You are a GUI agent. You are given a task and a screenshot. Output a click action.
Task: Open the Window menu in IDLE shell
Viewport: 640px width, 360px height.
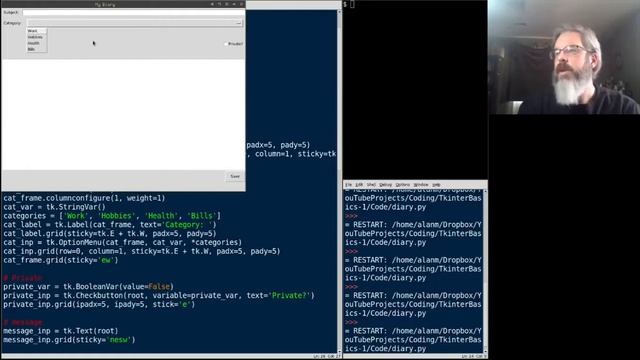[x=421, y=185]
